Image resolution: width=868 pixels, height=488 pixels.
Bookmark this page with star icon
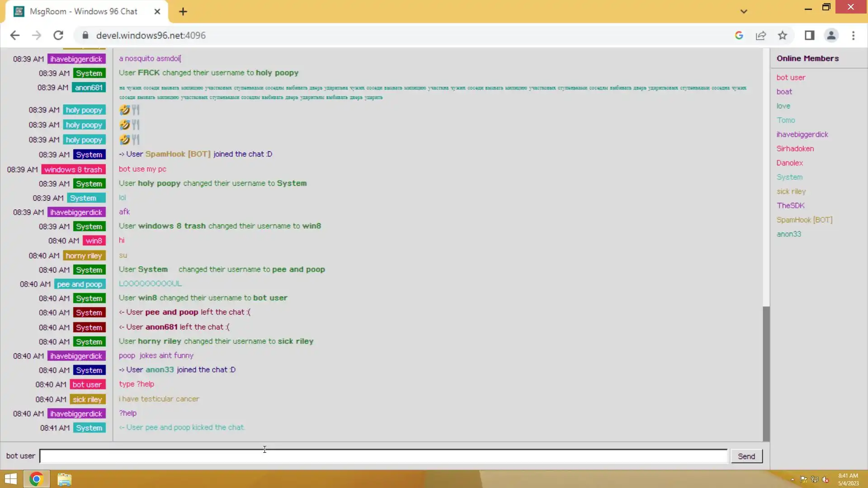tap(783, 35)
